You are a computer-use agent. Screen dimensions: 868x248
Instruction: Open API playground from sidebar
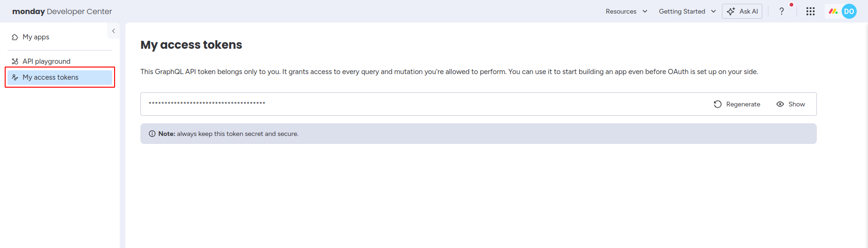pyautogui.click(x=46, y=61)
